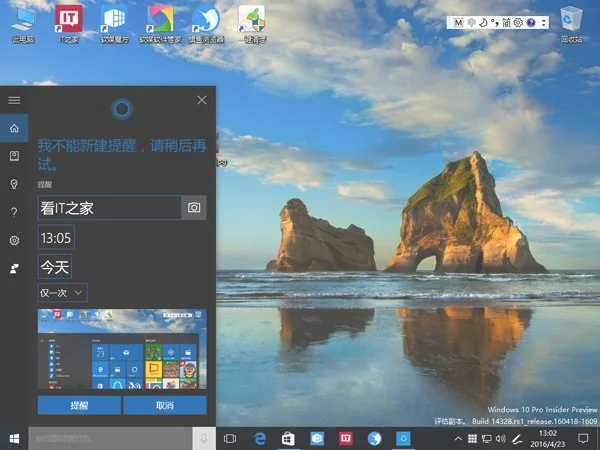
Task: Click the reminder text field 看IT之家
Action: pyautogui.click(x=108, y=207)
